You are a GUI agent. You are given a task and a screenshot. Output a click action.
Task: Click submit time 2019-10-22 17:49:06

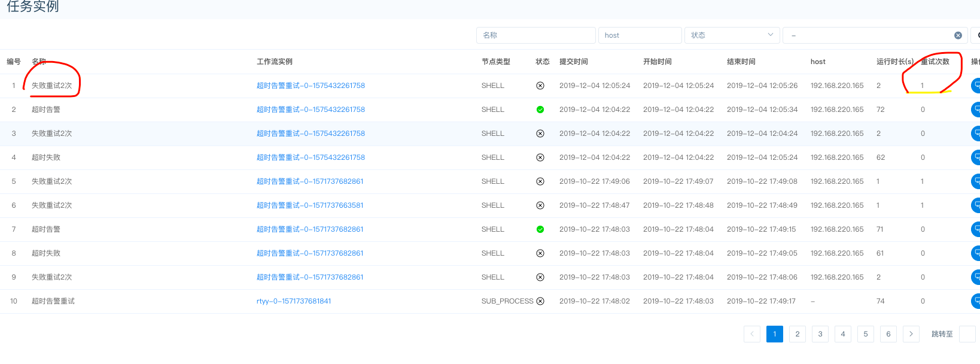pyautogui.click(x=595, y=181)
